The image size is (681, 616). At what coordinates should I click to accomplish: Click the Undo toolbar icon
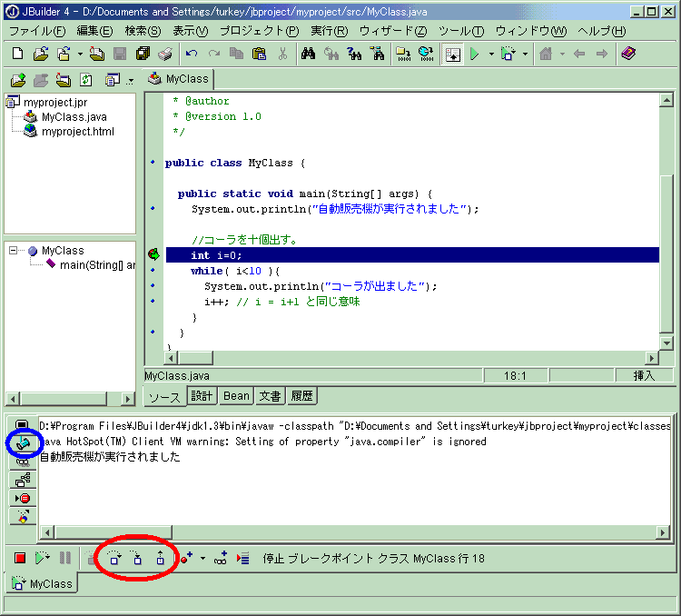click(191, 54)
